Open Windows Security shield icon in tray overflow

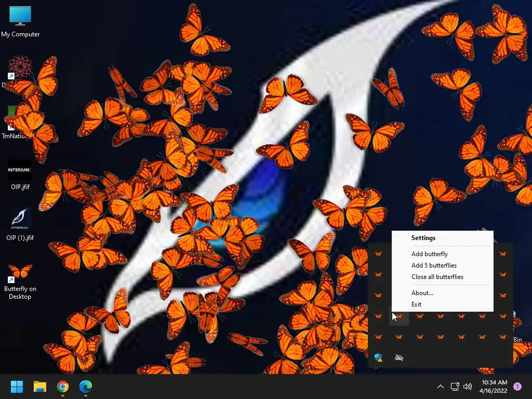[378, 357]
